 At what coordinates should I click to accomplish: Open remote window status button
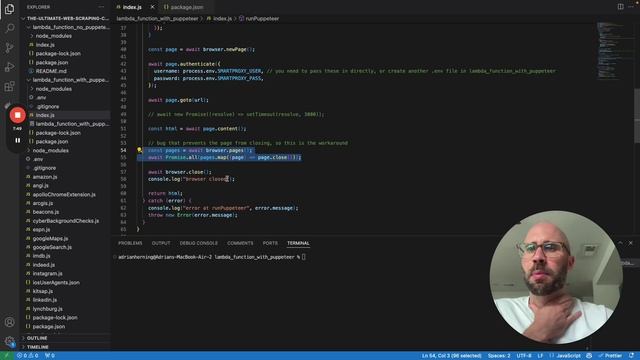click(x=7, y=356)
